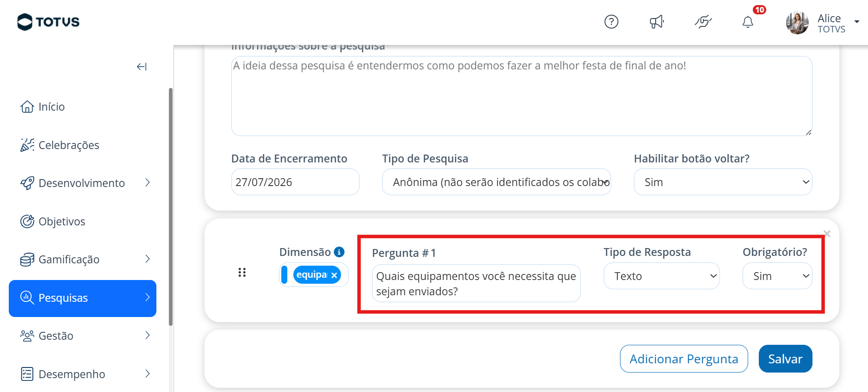This screenshot has width=868, height=392.
Task: Collapse the sidebar with arrow icon
Action: pos(142,67)
